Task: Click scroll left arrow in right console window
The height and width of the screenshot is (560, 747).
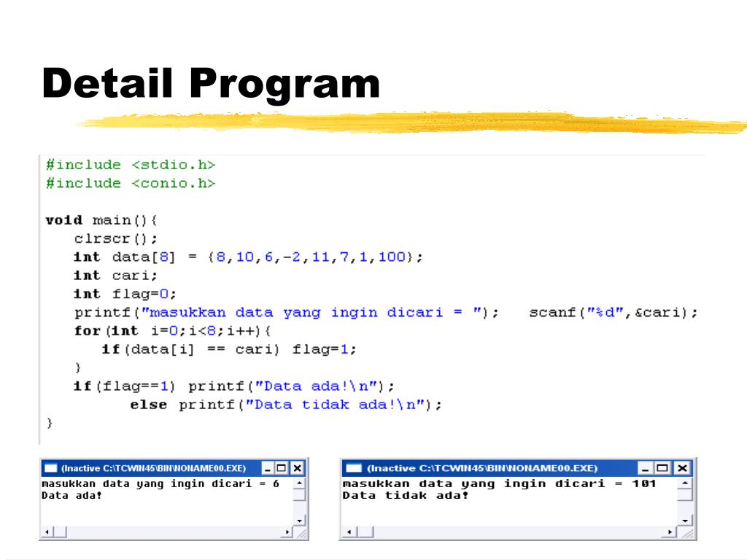Action: [x=349, y=532]
